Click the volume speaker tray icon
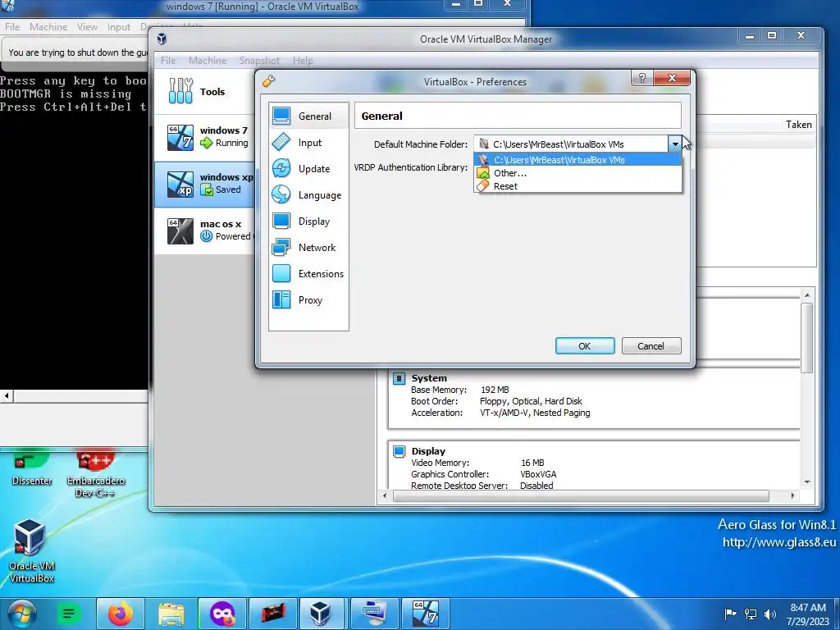 point(769,614)
